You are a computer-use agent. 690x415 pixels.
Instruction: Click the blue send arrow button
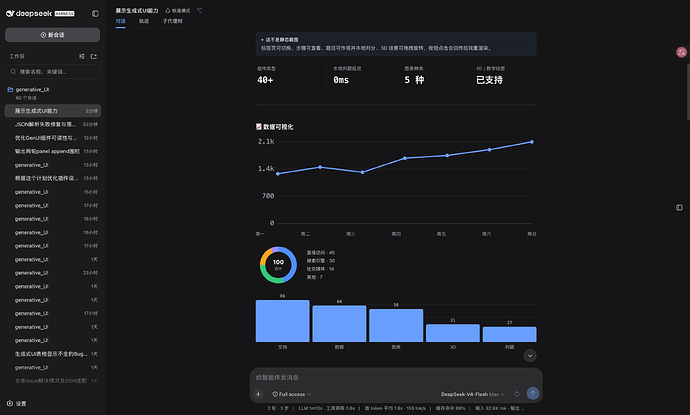point(533,393)
